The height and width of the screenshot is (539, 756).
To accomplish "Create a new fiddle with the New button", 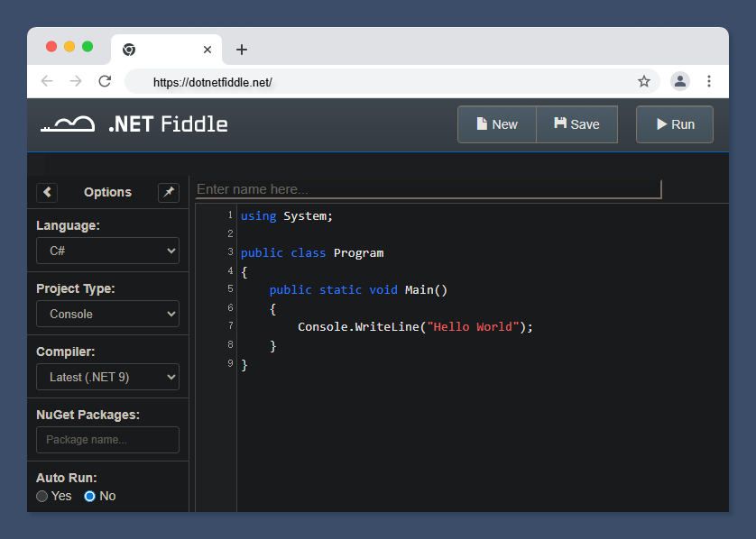I will [497, 124].
